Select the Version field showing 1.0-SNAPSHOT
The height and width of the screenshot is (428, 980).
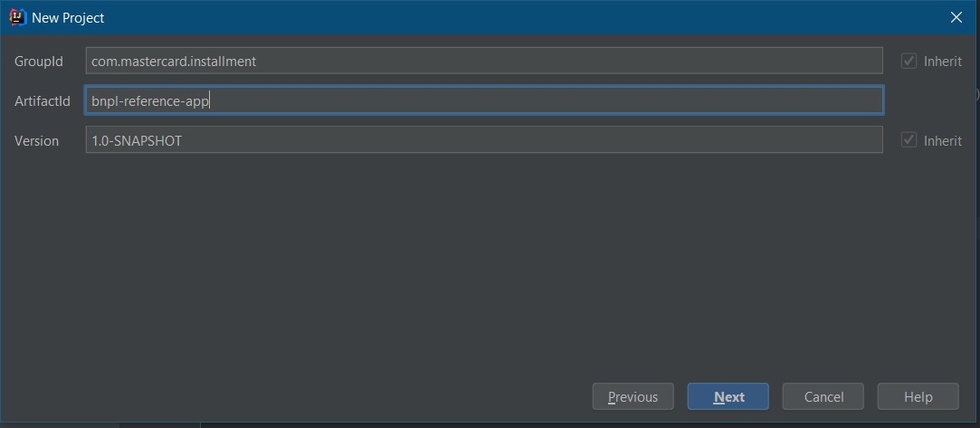click(x=483, y=140)
